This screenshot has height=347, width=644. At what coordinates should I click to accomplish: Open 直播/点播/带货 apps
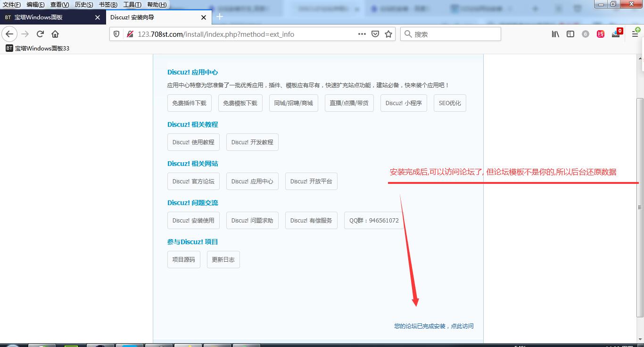coord(349,103)
